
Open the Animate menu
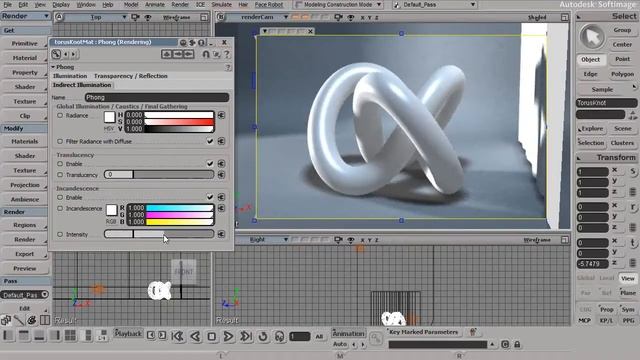pos(155,5)
